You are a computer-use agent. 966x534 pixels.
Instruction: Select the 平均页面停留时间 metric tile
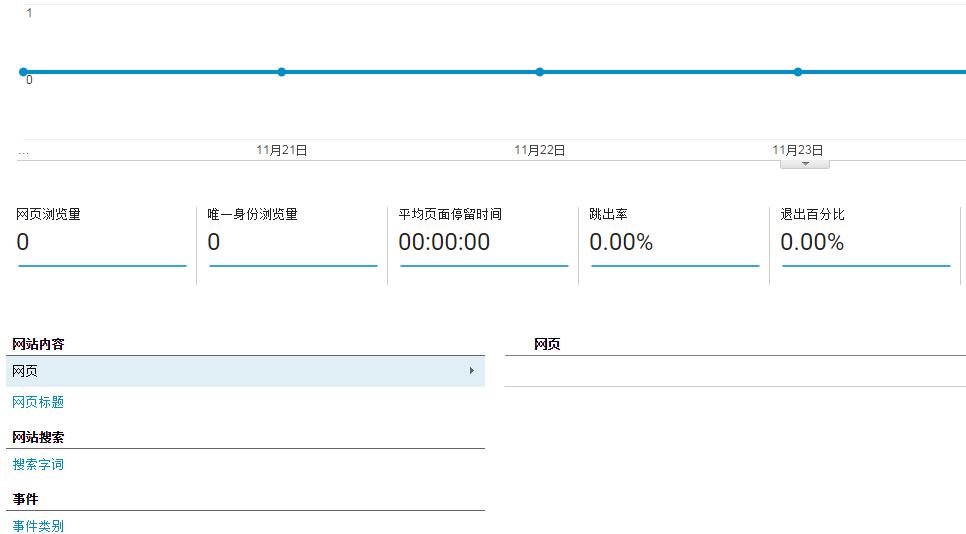(x=484, y=238)
